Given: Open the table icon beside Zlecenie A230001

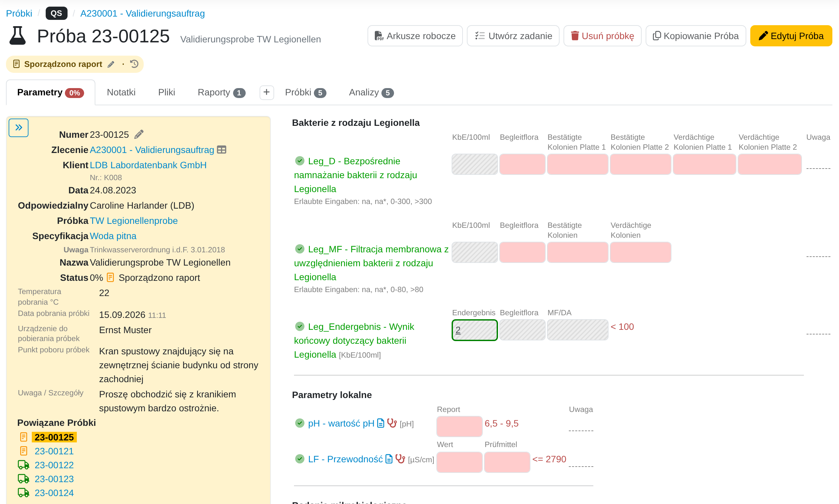Looking at the screenshot, I should click(222, 149).
